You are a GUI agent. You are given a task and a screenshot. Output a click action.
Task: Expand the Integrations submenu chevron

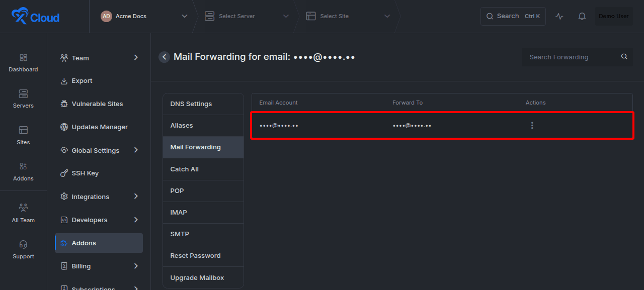click(x=136, y=197)
